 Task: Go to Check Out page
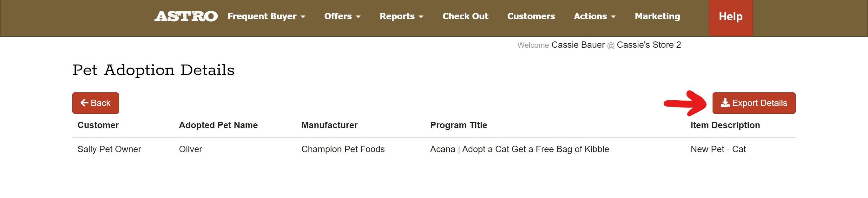coord(465,16)
